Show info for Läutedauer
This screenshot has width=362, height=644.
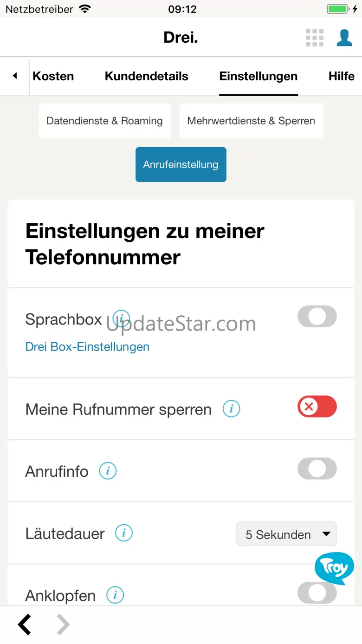click(x=124, y=533)
